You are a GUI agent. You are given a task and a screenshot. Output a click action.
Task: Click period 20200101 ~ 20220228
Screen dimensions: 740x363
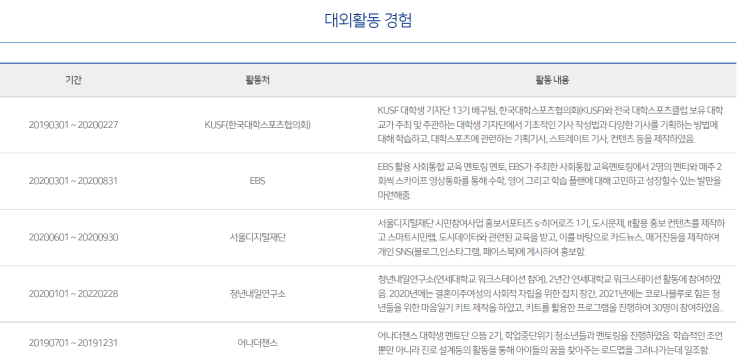point(73,294)
